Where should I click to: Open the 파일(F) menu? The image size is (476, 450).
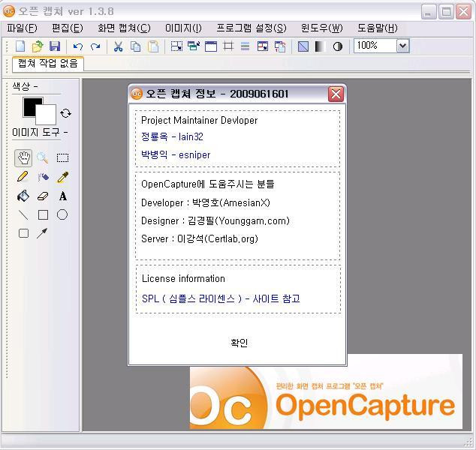[22, 28]
